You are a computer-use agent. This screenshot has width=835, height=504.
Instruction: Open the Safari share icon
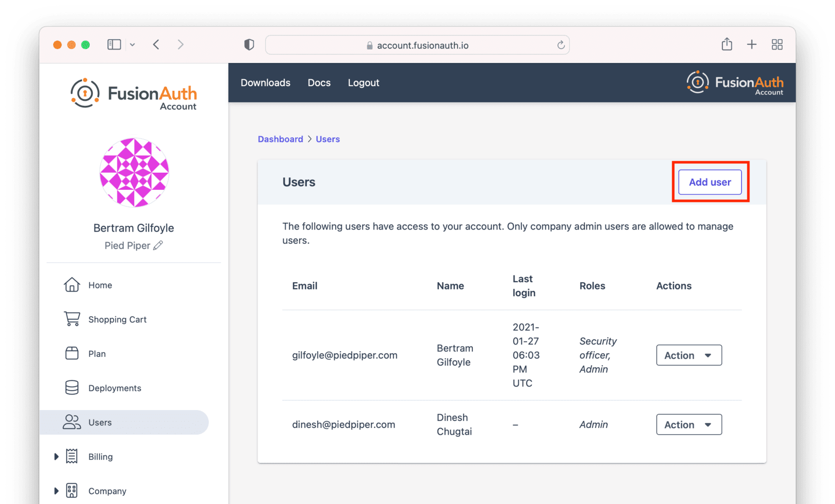(x=726, y=44)
